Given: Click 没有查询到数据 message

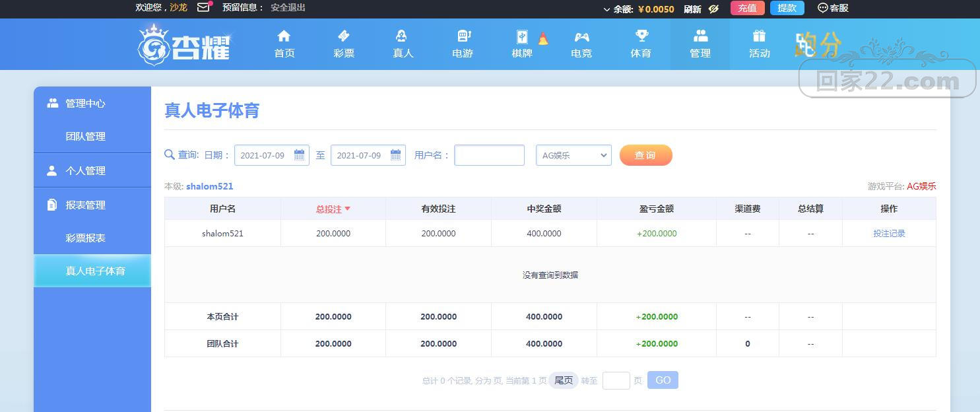Looking at the screenshot, I should click(x=550, y=275).
